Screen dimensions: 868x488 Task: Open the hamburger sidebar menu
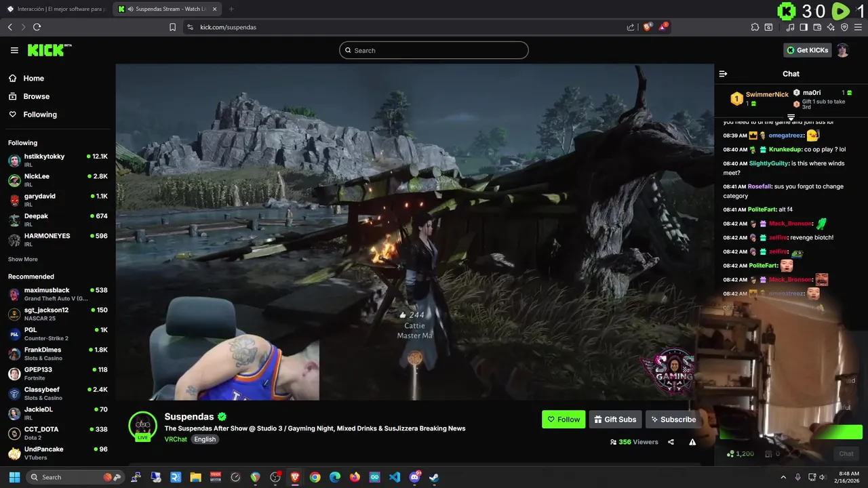tap(14, 50)
